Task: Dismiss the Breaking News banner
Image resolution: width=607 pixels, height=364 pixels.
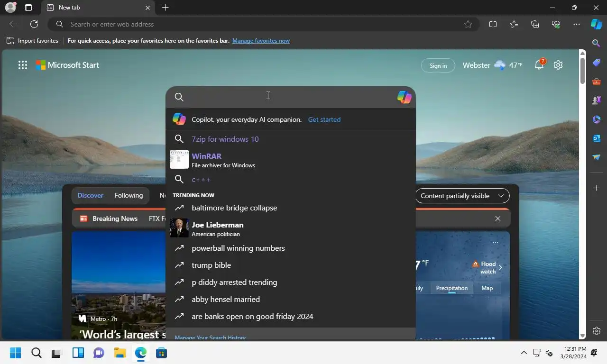Action: pos(497,218)
